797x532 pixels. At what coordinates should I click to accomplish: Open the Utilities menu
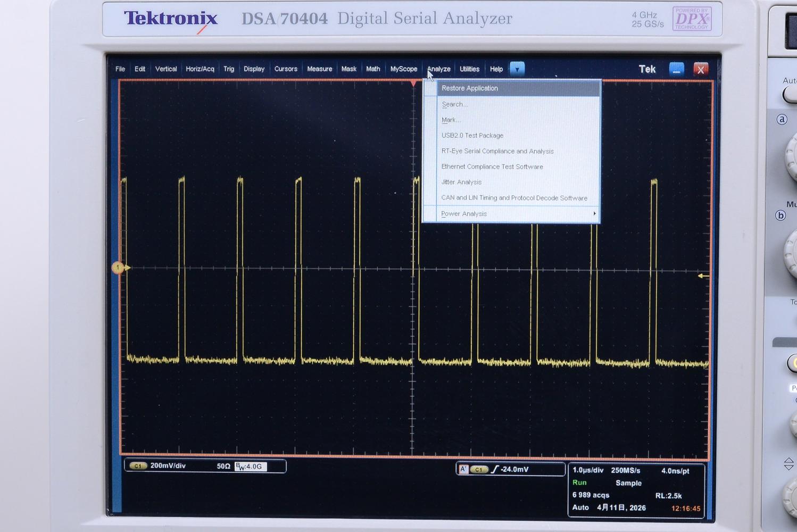point(470,69)
